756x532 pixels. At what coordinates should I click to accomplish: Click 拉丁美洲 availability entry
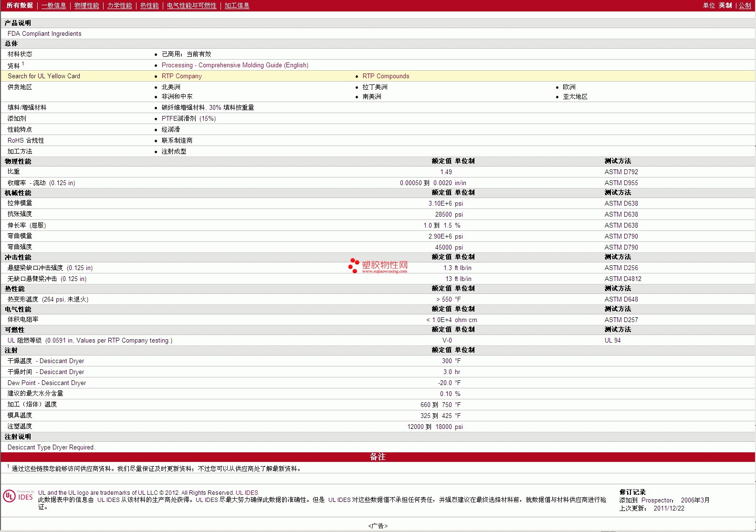[x=375, y=87]
